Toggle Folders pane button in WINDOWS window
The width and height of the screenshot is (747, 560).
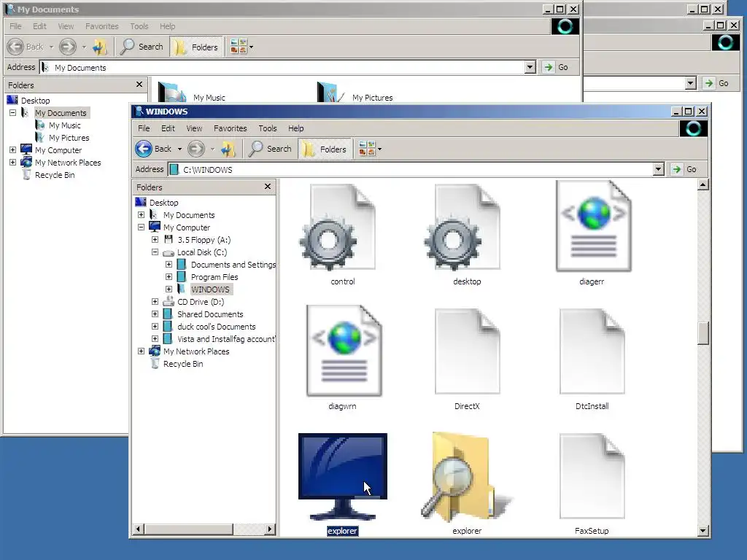[325, 149]
